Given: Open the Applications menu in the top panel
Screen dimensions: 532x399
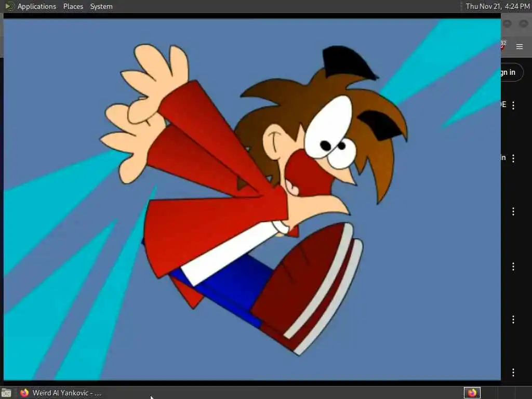Looking at the screenshot, I should [37, 6].
